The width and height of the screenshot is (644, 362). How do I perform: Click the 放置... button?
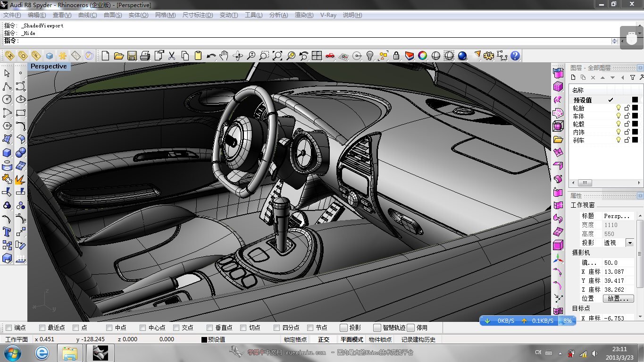pos(618,299)
